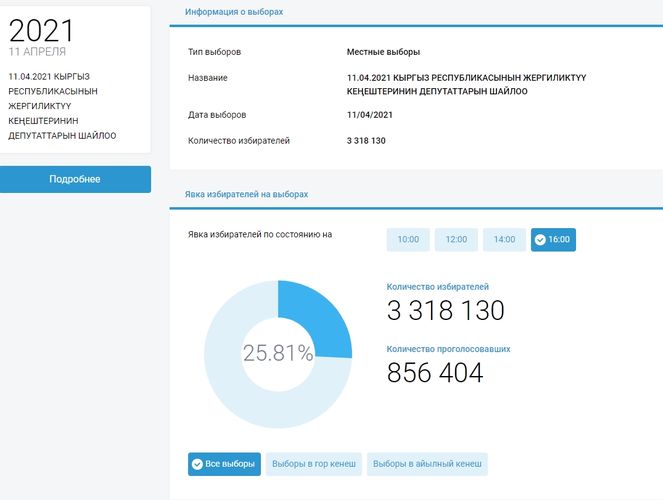Click the large 3 318 130 voter count
The image size is (663, 500).
(x=445, y=310)
